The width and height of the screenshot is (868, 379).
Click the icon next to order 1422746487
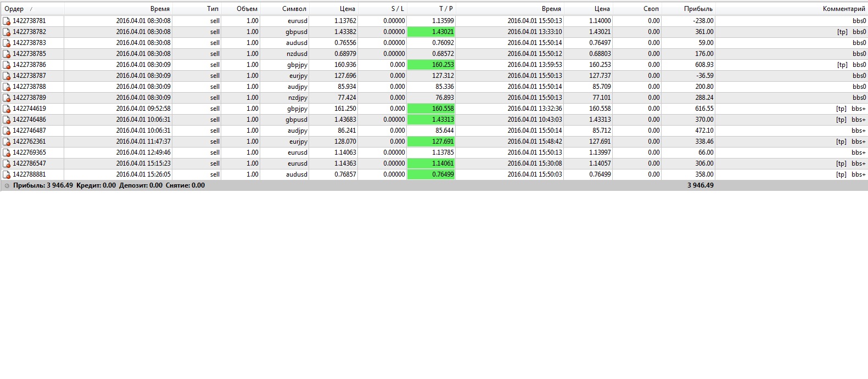[x=7, y=131]
